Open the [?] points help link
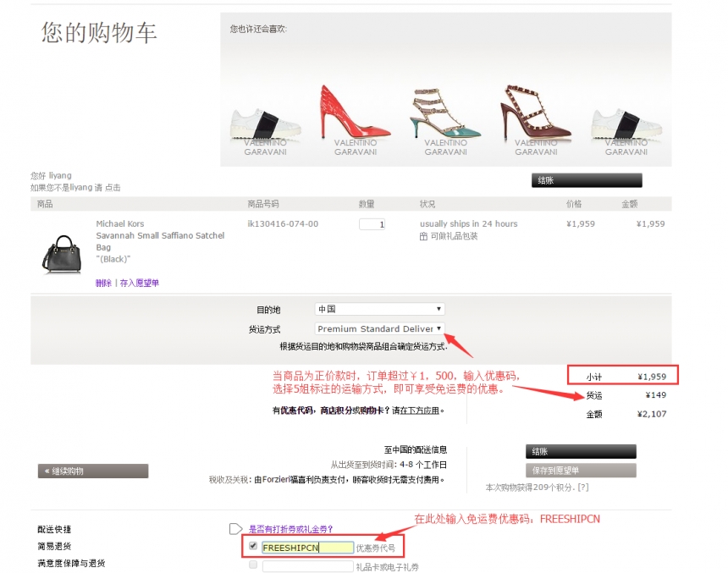This screenshot has width=728, height=573. (x=583, y=488)
